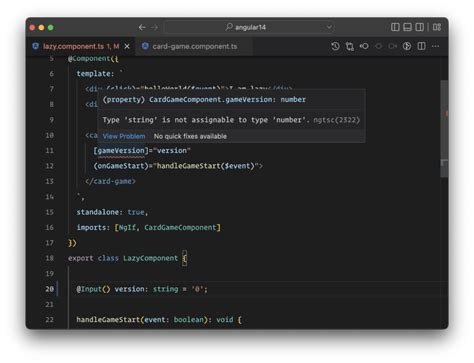Open the angular14 command center search
The image size is (474, 363).
pos(250,27)
